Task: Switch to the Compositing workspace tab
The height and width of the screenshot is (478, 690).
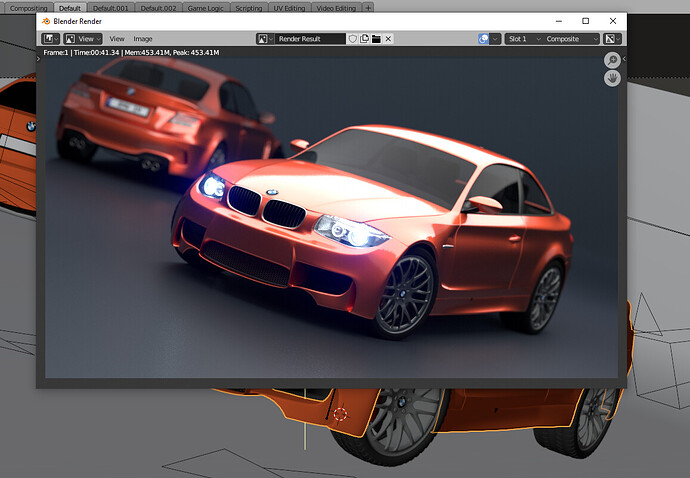Action: [29, 8]
